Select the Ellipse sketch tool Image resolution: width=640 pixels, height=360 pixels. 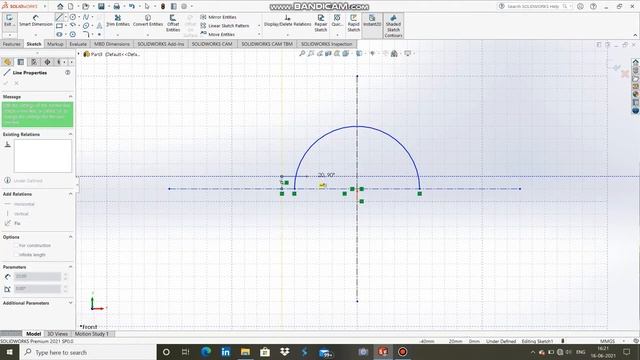86,26
